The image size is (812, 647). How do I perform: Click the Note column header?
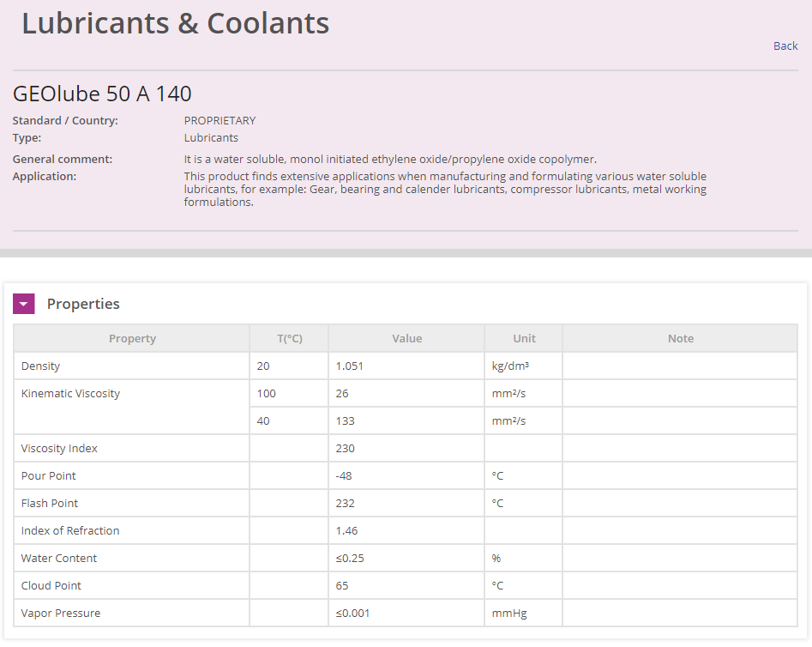(680, 339)
